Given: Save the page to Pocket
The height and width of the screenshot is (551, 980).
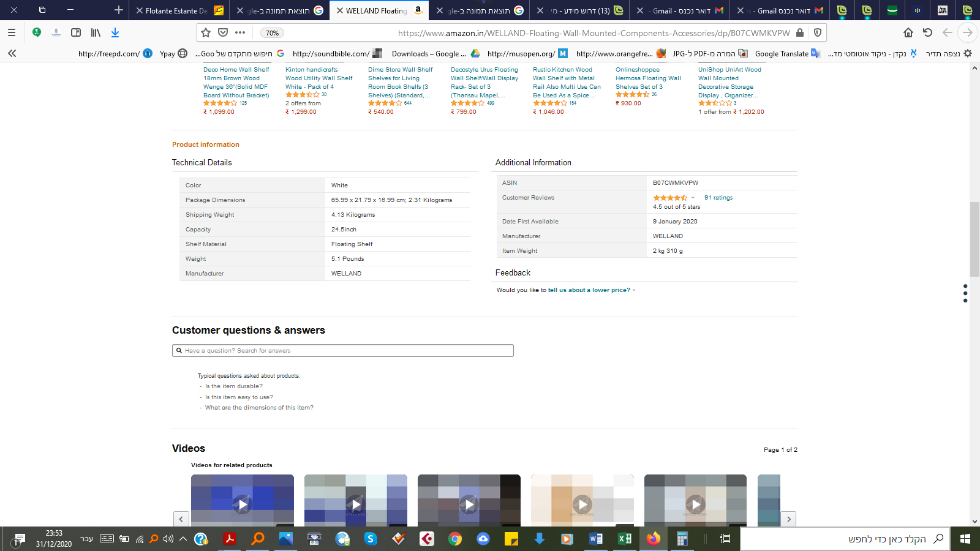Looking at the screenshot, I should coord(223,32).
